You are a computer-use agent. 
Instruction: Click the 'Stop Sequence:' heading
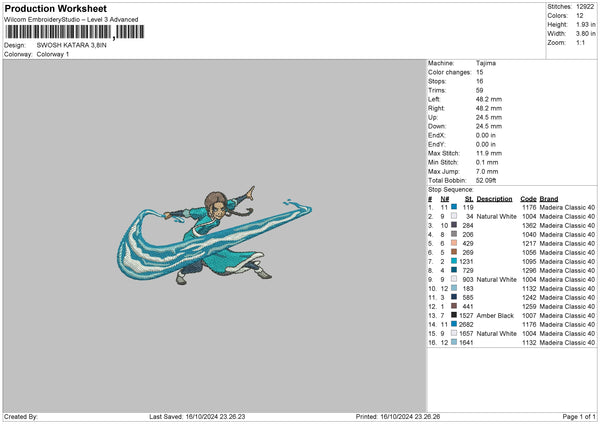(451, 190)
